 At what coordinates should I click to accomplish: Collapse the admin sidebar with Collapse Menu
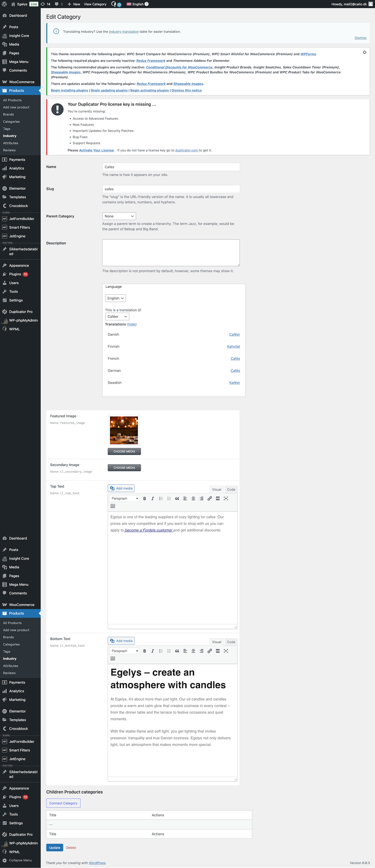[20, 860]
